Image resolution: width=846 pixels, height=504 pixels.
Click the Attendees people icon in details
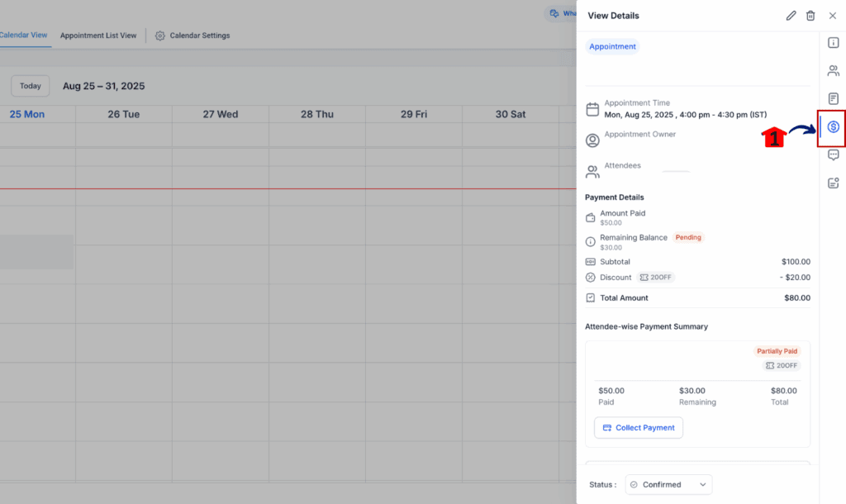click(x=592, y=172)
